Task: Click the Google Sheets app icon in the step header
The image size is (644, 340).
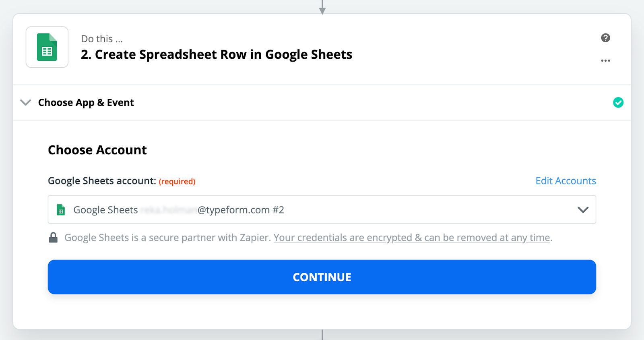Action: [47, 47]
